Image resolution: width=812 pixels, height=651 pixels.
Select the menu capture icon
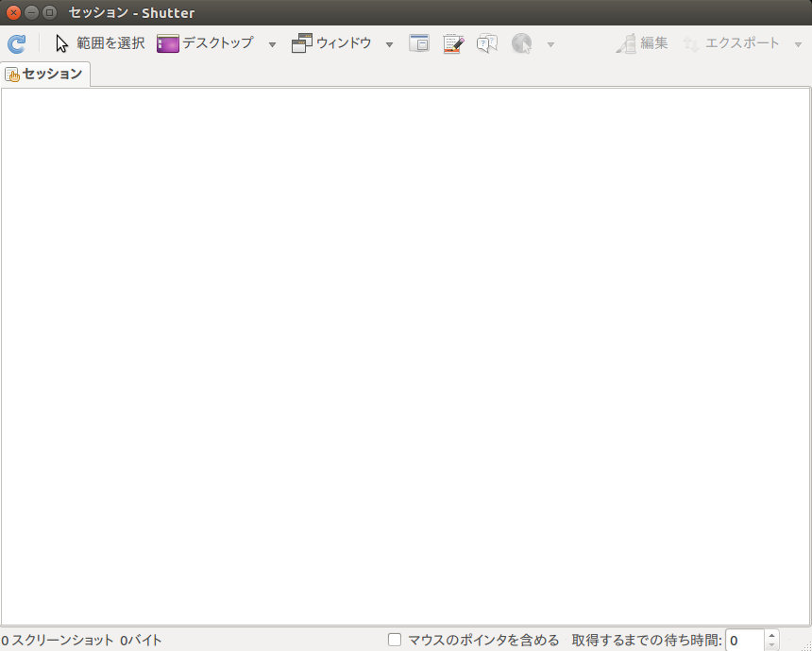453,43
